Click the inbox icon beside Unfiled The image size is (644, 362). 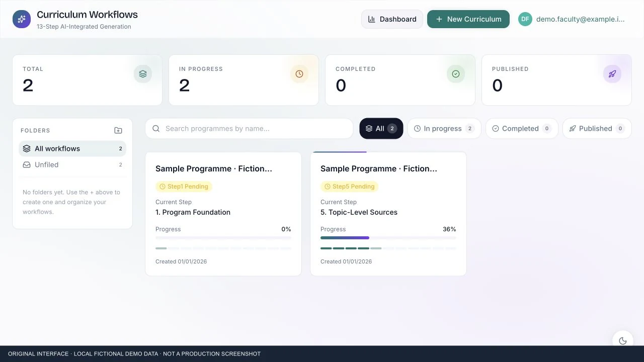pyautogui.click(x=27, y=165)
